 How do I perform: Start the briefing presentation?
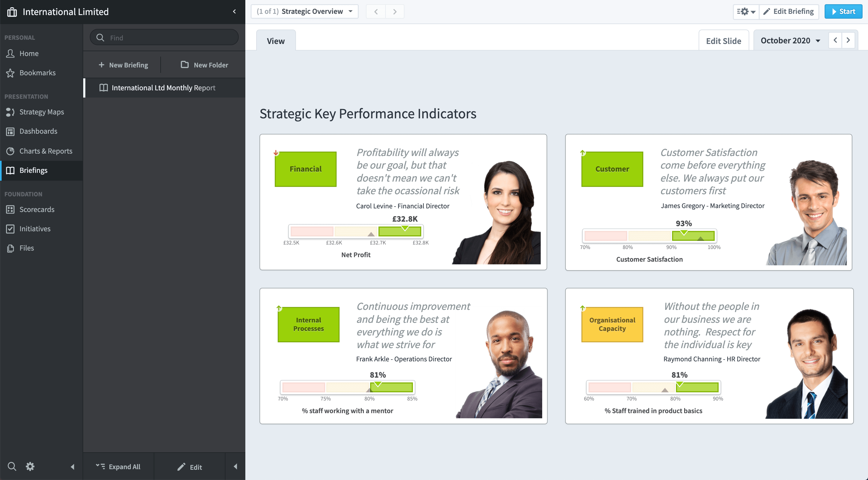coord(843,11)
